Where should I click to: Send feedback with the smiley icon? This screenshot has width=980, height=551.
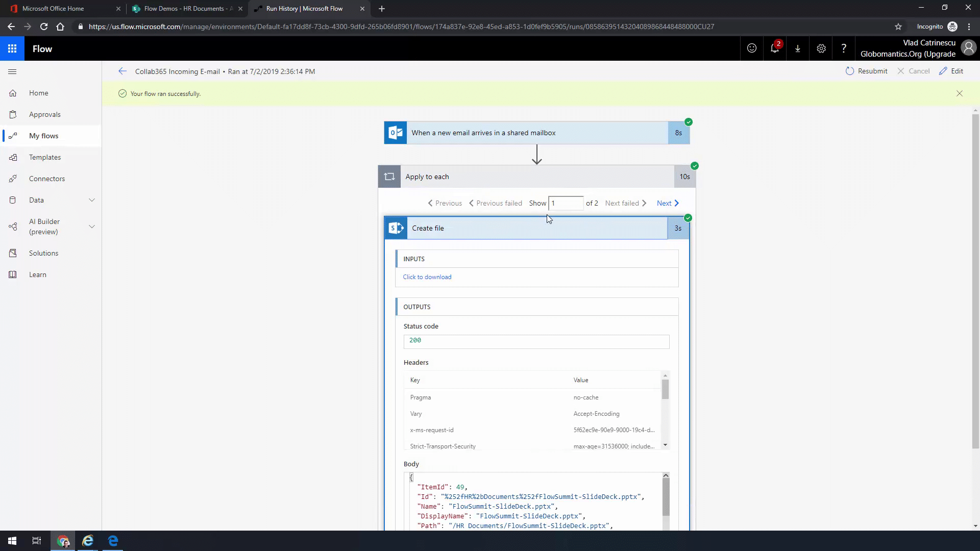(752, 48)
